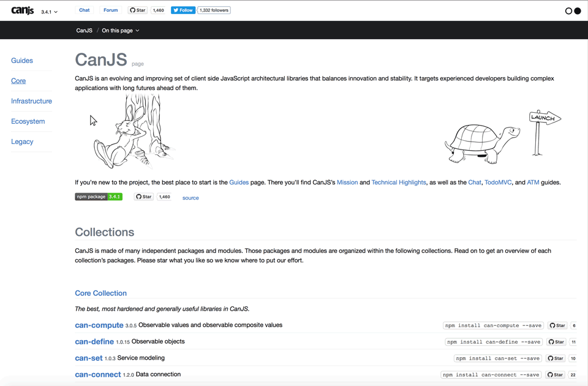Switch to the dark theme circle
This screenshot has height=386, width=588.
pos(576,10)
